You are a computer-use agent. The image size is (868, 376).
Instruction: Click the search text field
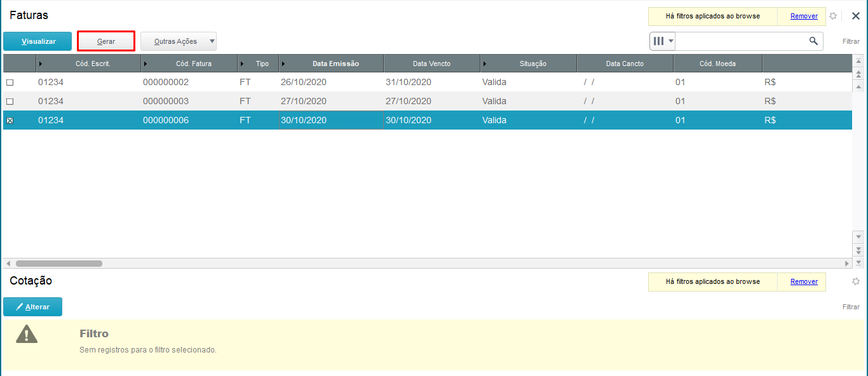click(740, 41)
